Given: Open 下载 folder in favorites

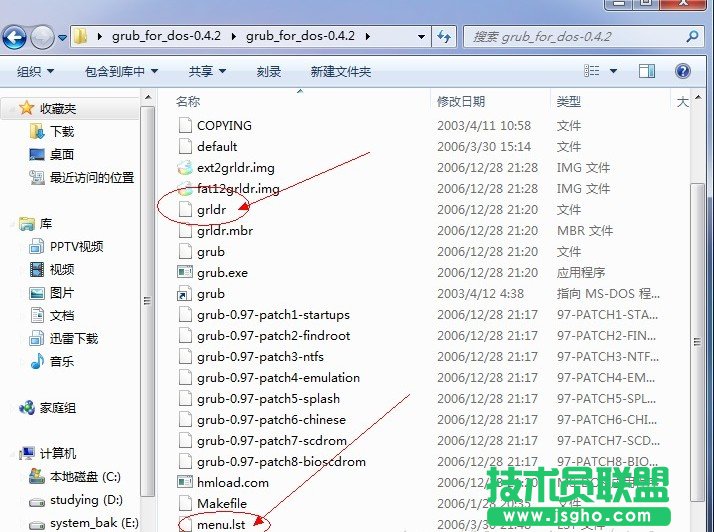Looking at the screenshot, I should (62, 132).
